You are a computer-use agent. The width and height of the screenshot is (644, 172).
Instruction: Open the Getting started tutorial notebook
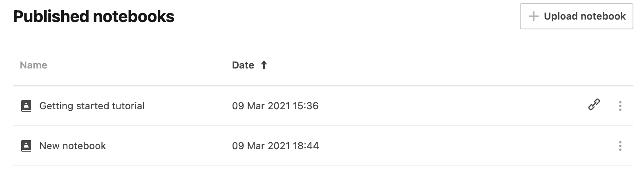point(92,106)
